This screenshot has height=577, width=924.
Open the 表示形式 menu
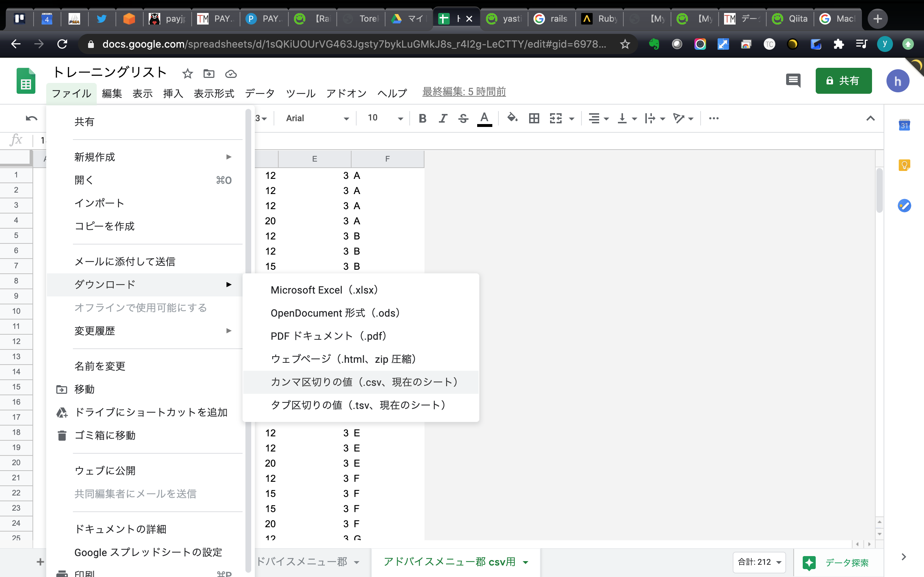[x=214, y=93]
